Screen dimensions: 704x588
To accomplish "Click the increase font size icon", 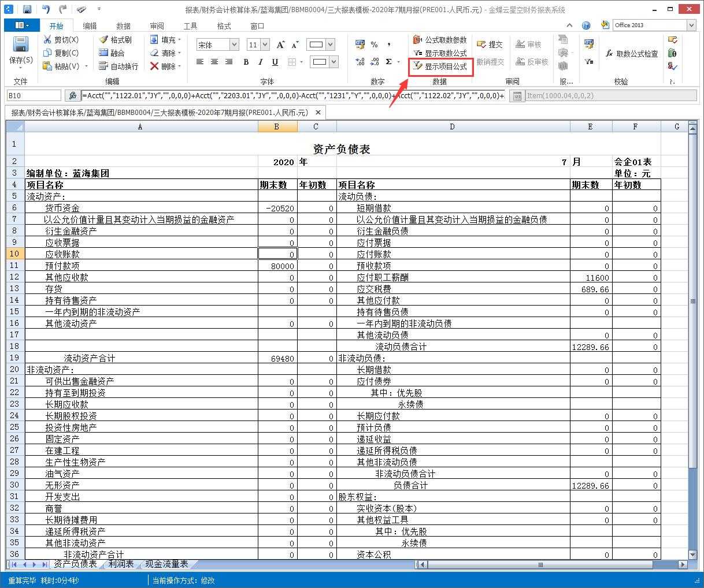I will 281,44.
